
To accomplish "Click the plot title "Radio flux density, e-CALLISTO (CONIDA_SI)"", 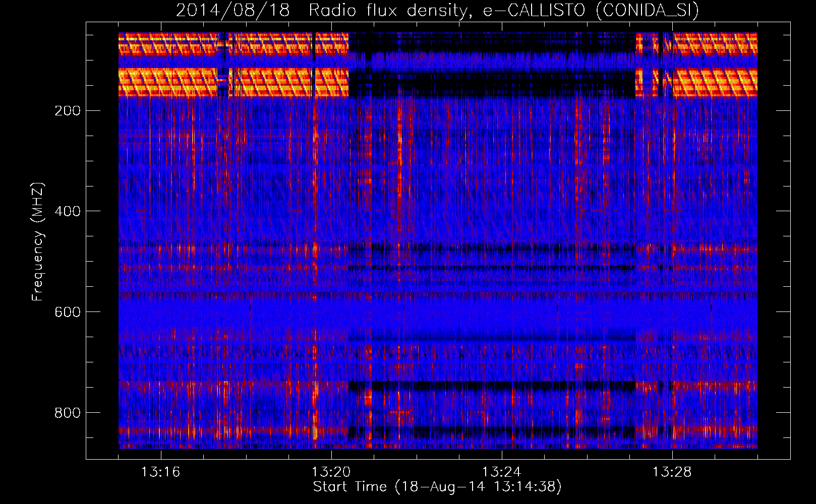I will coord(504,10).
